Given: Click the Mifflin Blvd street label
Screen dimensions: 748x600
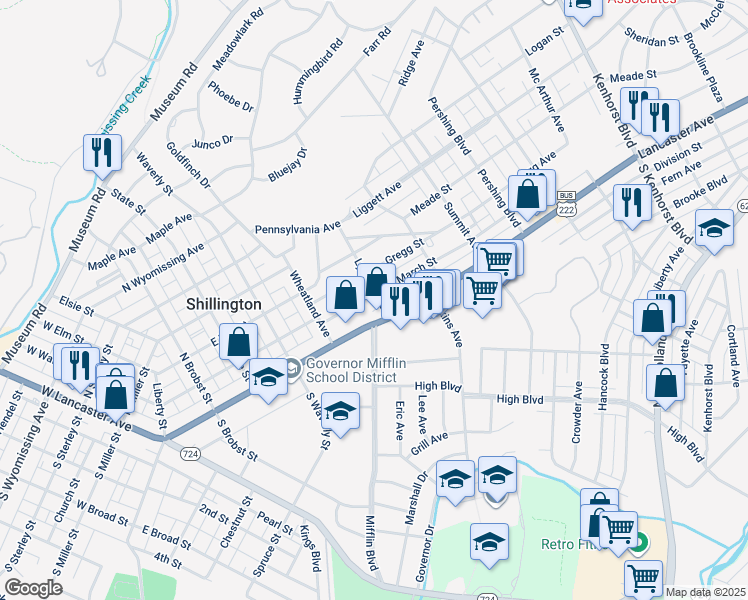Looking at the screenshot, I should tap(372, 543).
